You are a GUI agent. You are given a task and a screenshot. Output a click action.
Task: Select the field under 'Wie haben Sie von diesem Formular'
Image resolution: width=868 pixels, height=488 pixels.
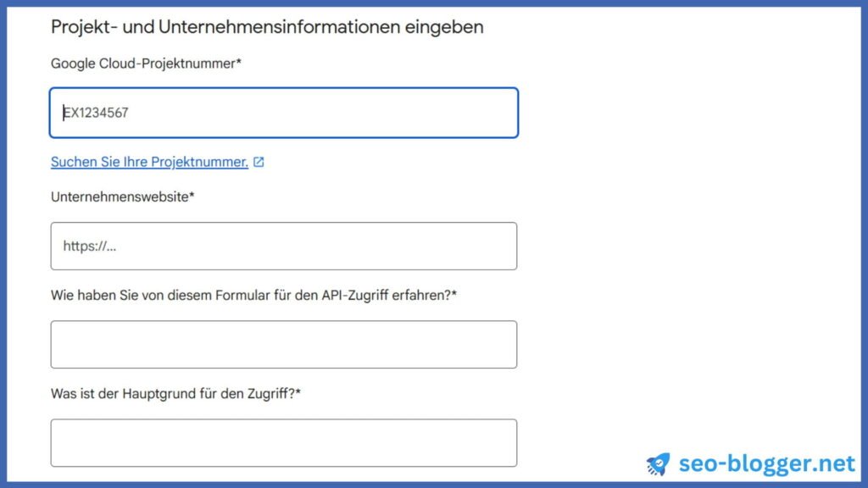(284, 345)
